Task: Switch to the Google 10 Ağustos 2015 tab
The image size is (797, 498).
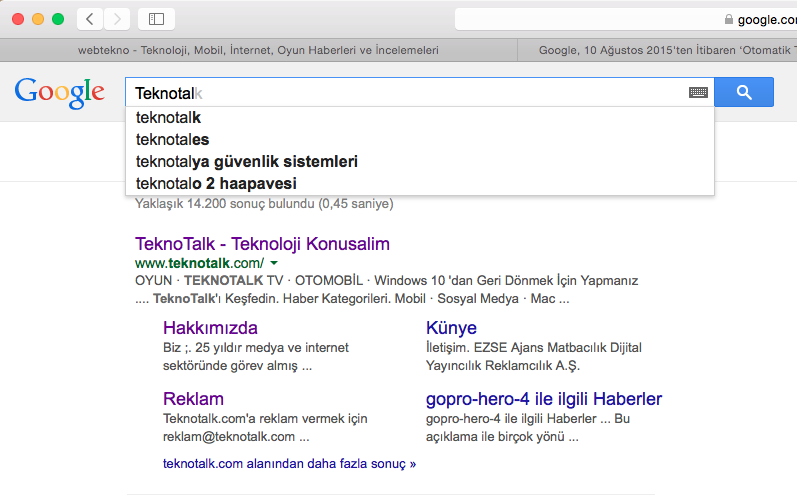Action: [657, 50]
